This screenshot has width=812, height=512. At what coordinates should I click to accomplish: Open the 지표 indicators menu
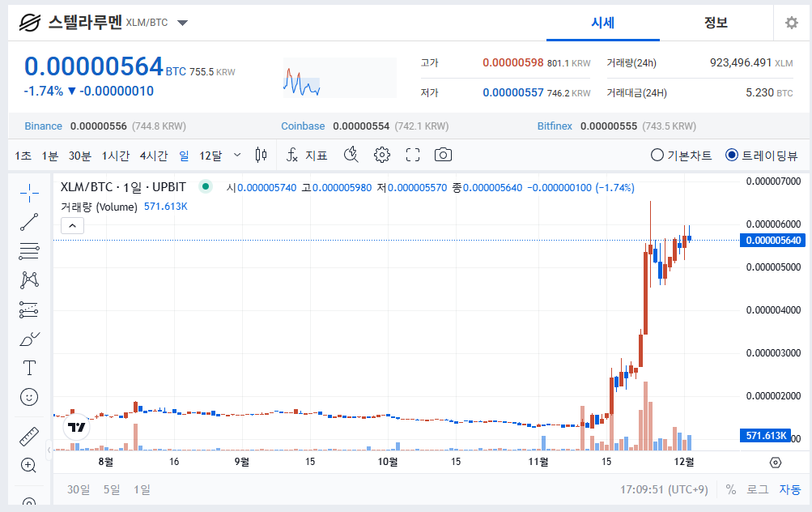[307, 155]
